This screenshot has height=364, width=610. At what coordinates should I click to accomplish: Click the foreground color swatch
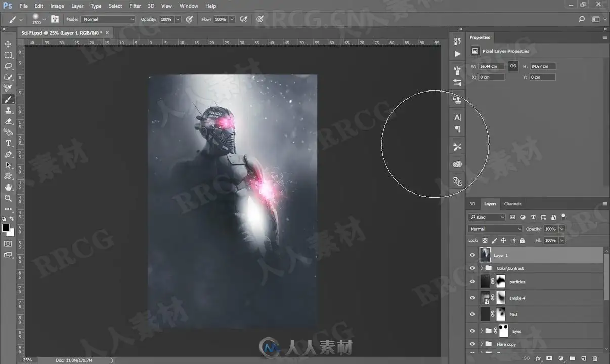pos(6,228)
